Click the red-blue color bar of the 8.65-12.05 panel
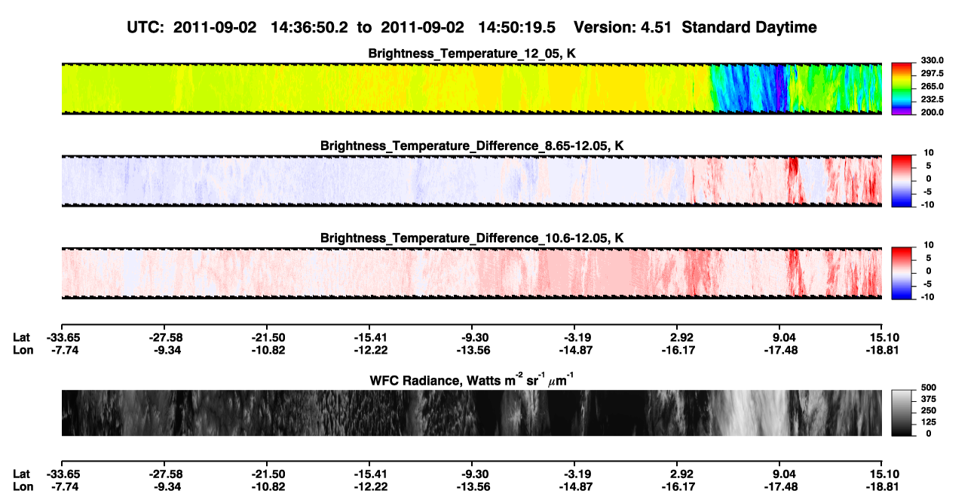This screenshot has height=503, width=980. (902, 180)
